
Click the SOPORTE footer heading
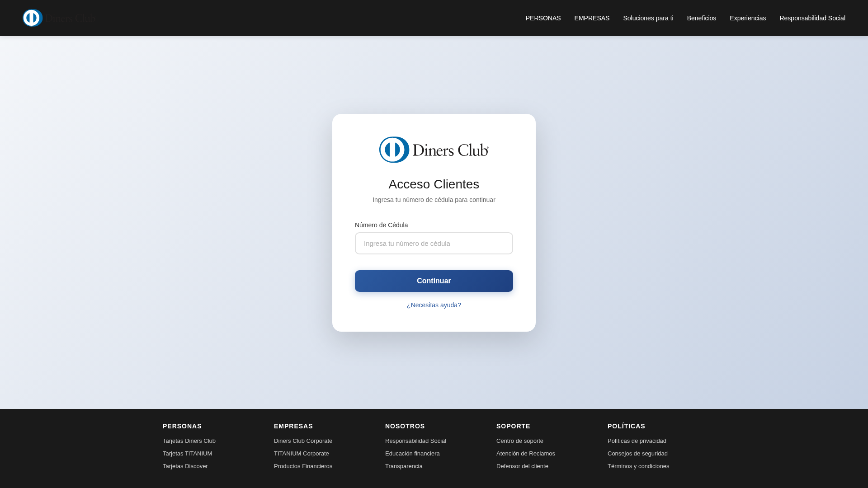pyautogui.click(x=513, y=426)
